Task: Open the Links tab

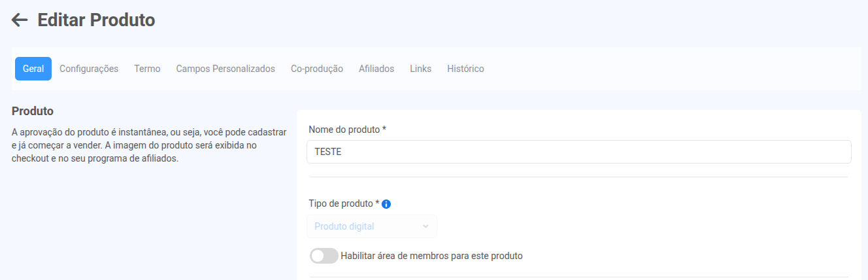Action: [x=421, y=69]
